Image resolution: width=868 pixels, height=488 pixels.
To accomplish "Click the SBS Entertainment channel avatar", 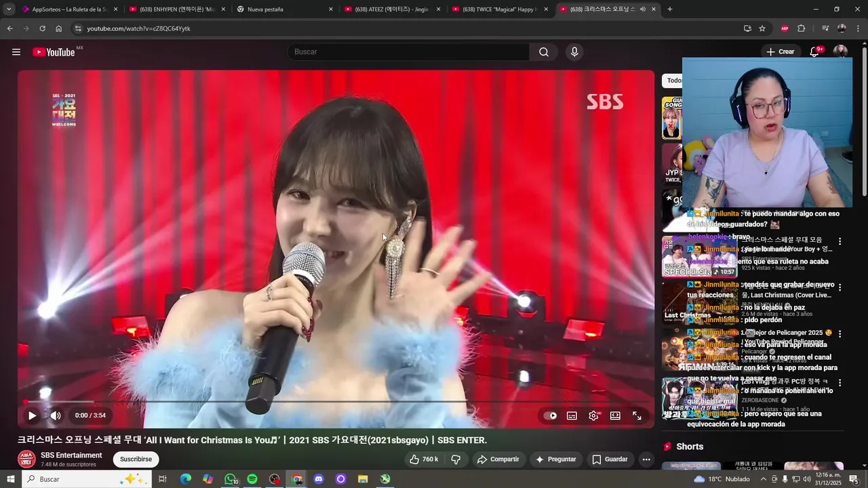I will click(26, 459).
